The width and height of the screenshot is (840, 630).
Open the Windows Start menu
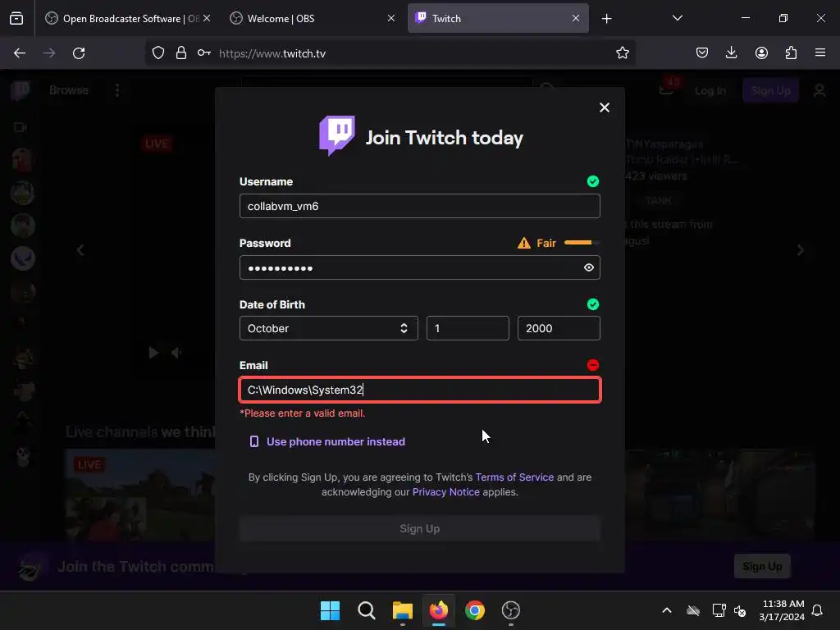330,610
